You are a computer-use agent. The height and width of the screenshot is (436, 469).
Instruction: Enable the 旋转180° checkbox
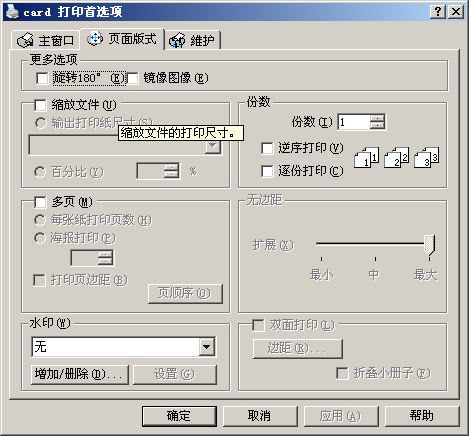[x=42, y=79]
